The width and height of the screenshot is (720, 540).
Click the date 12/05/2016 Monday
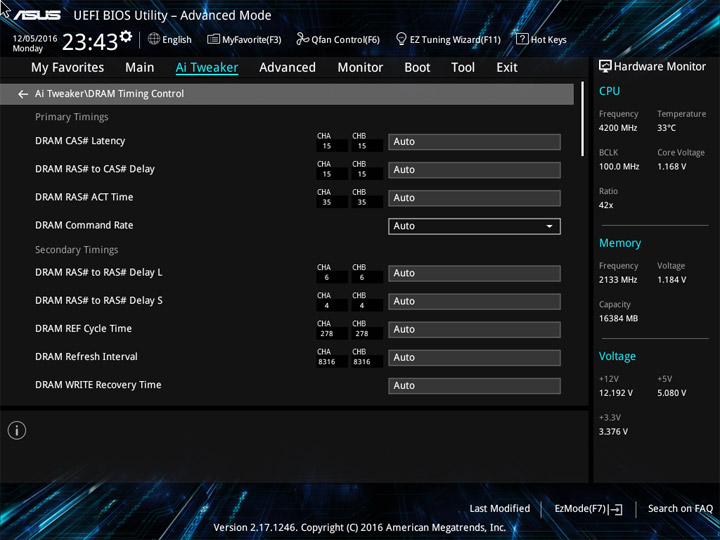[x=35, y=44]
